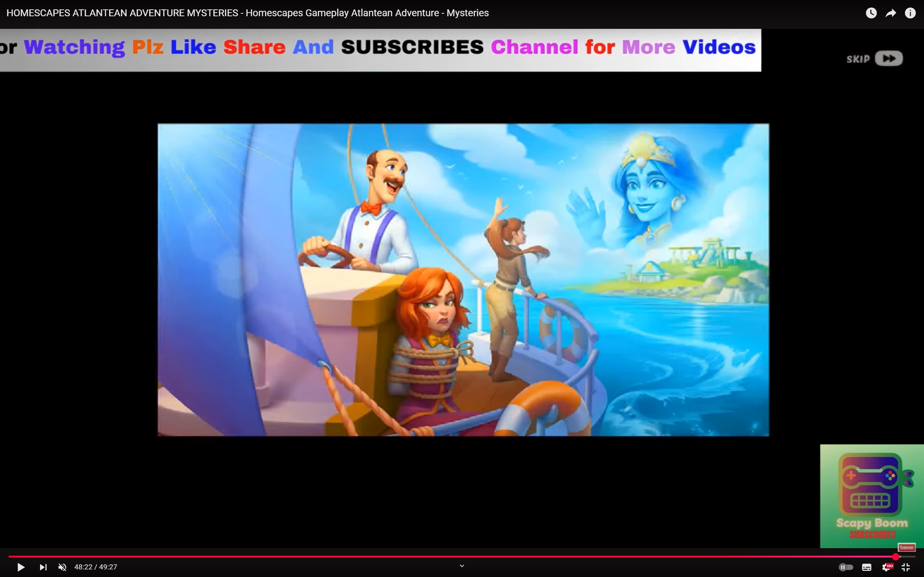The image size is (924, 577).
Task: Click the Watch Later clock icon
Action: click(x=871, y=13)
